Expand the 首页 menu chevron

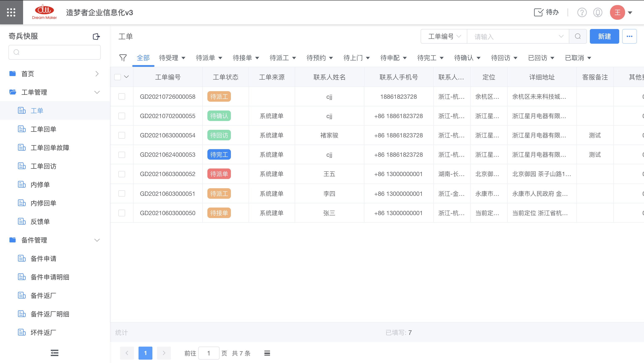pos(97,74)
